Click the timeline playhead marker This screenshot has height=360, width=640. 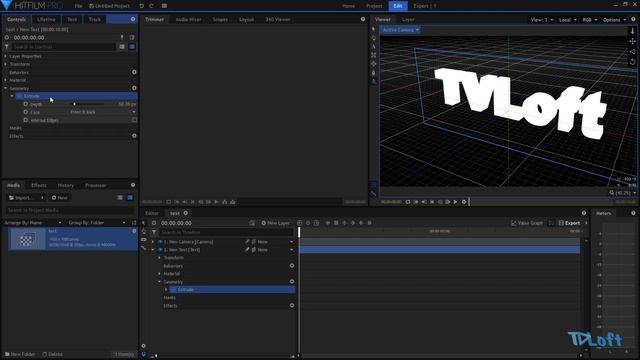(299, 232)
